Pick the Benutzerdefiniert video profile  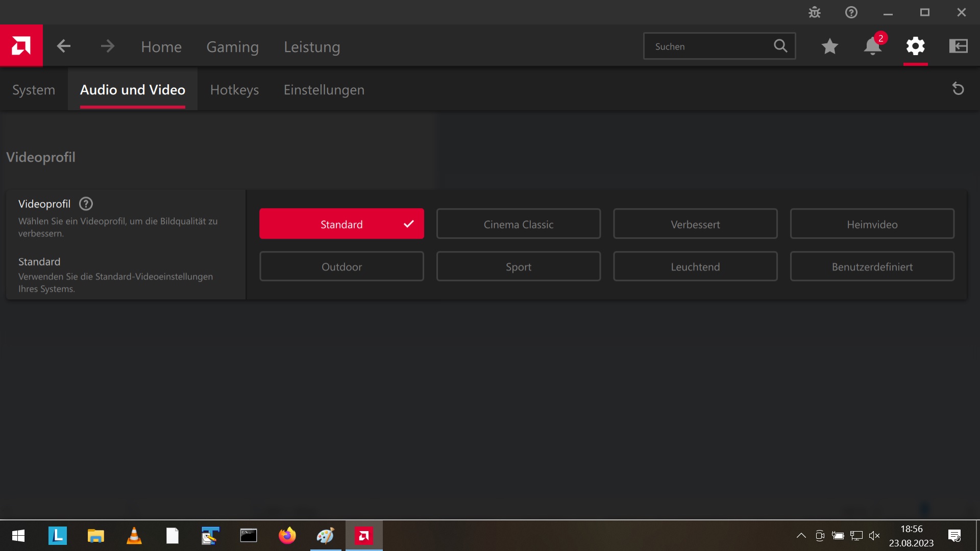coord(872,266)
